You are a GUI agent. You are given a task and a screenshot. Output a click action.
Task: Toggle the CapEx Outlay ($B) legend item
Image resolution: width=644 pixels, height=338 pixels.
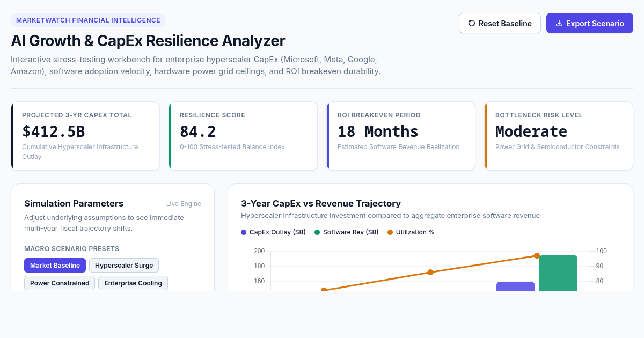pos(273,232)
